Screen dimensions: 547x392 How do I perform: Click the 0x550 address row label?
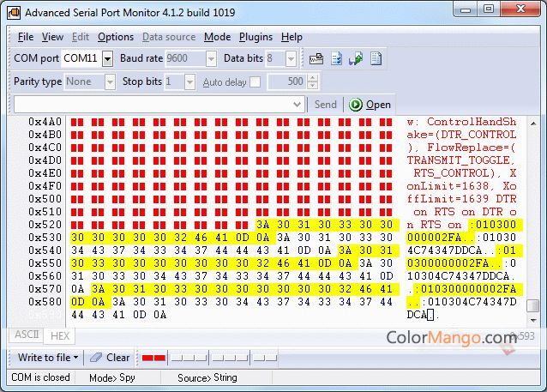tap(45, 263)
